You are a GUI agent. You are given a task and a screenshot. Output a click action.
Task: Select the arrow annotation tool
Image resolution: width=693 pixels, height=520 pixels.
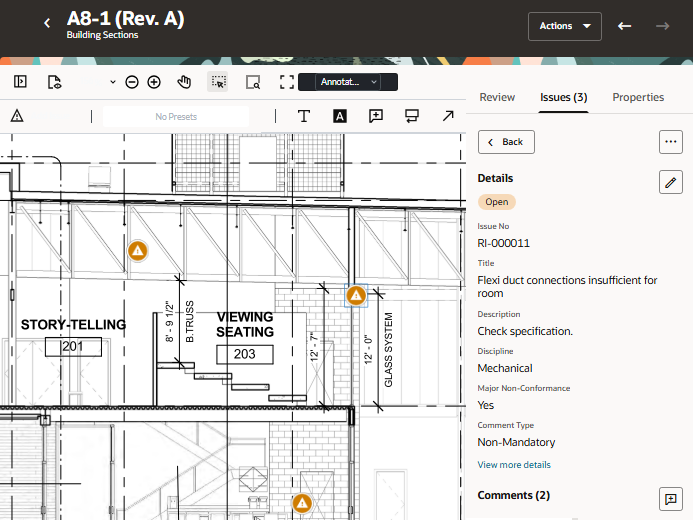tap(447, 116)
